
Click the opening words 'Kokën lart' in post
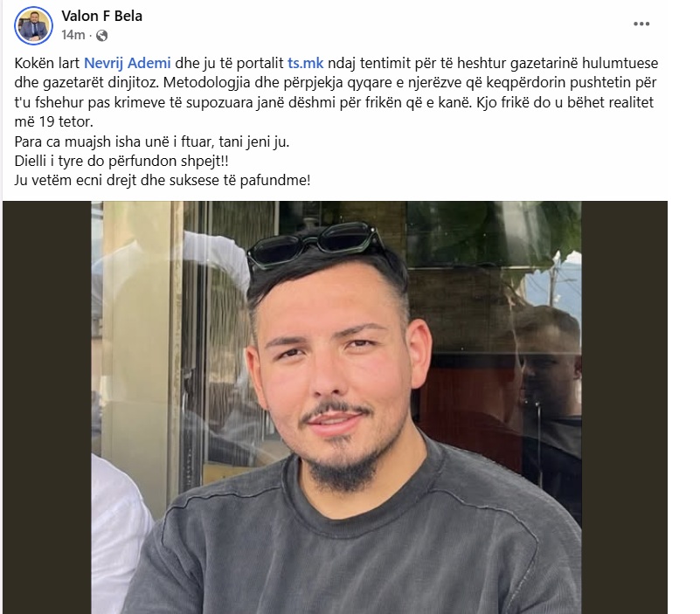[47, 63]
